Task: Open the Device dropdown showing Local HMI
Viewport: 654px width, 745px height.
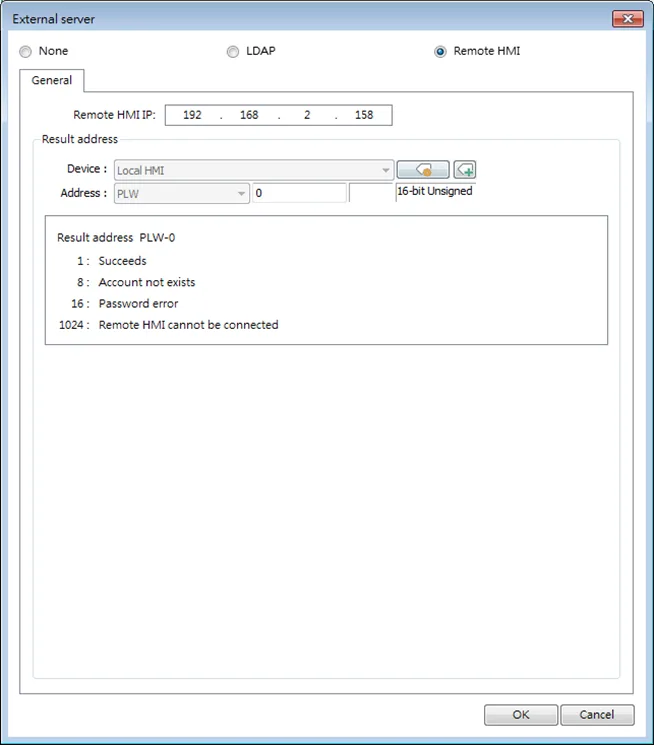Action: click(254, 170)
